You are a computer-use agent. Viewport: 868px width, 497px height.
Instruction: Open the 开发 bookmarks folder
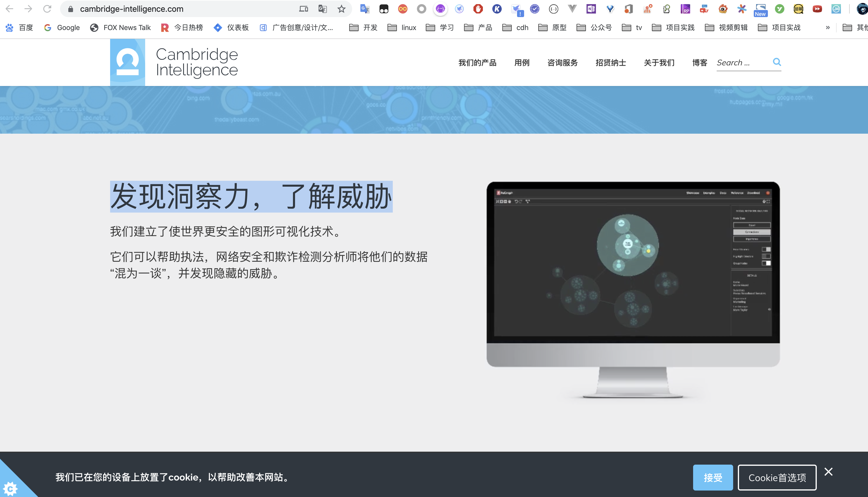364,28
